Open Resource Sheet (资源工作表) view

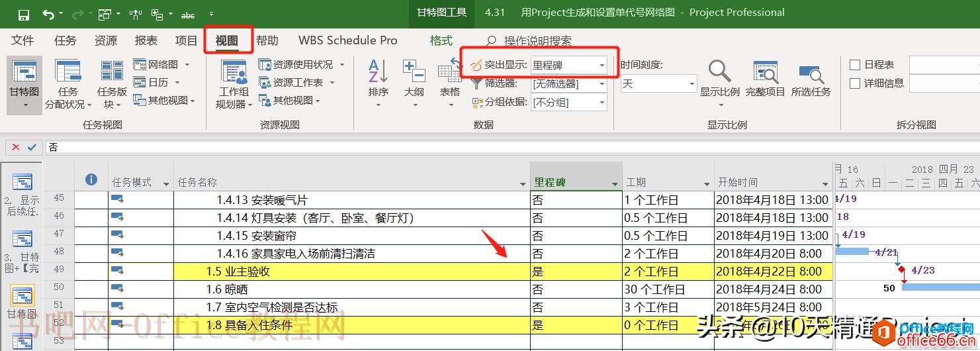[x=296, y=82]
